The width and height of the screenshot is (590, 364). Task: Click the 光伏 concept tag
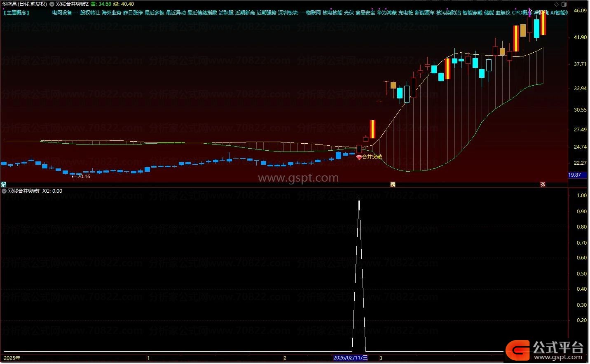click(349, 13)
